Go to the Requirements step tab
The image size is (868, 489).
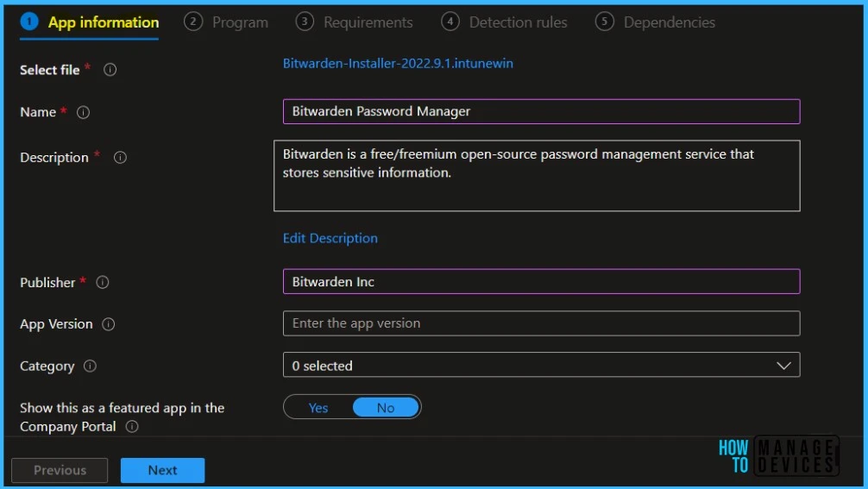pos(355,22)
